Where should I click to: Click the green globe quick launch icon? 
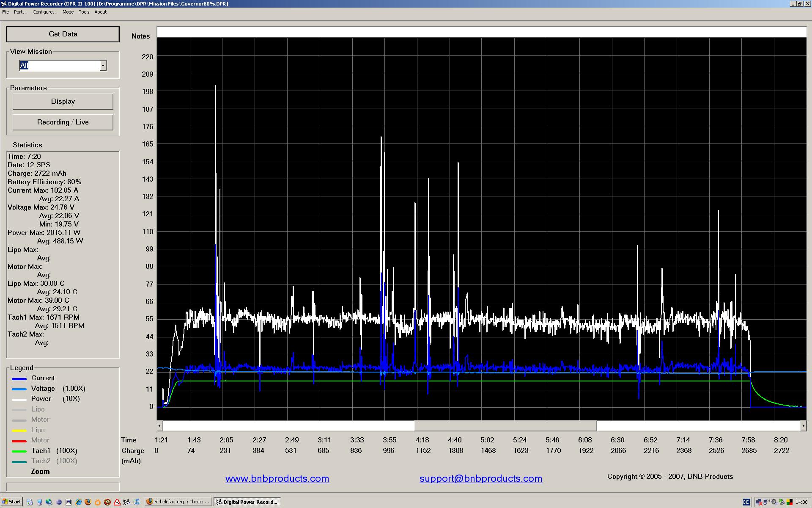49,502
